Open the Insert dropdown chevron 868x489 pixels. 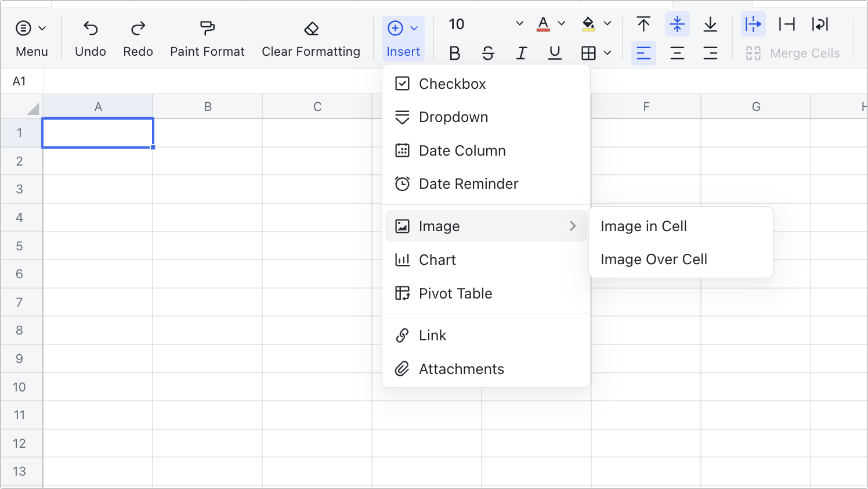tap(414, 27)
